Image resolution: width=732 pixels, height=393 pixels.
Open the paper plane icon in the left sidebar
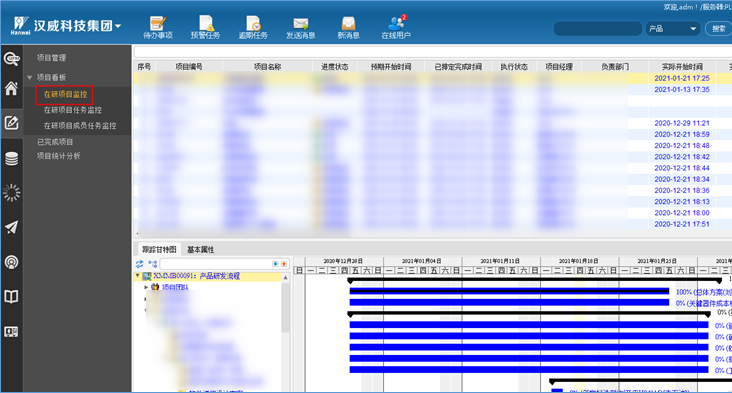pos(11,227)
